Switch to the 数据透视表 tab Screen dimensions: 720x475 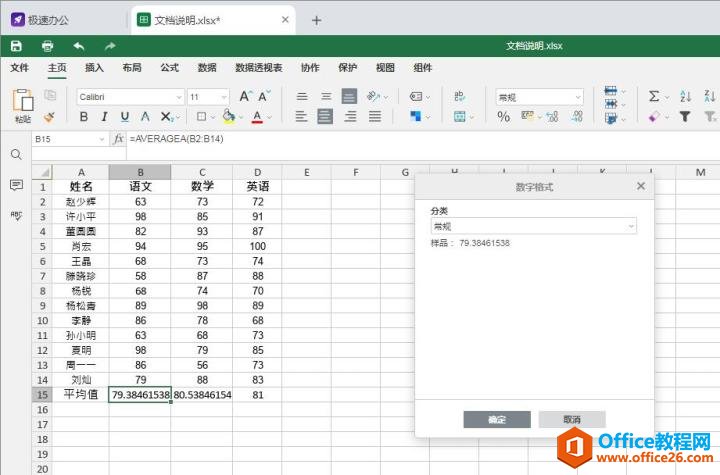click(259, 68)
